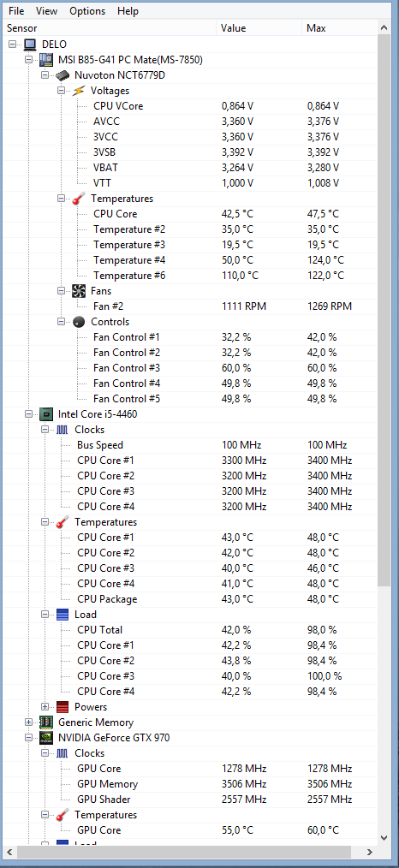
Task: Click the Value column header
Action: (x=259, y=28)
